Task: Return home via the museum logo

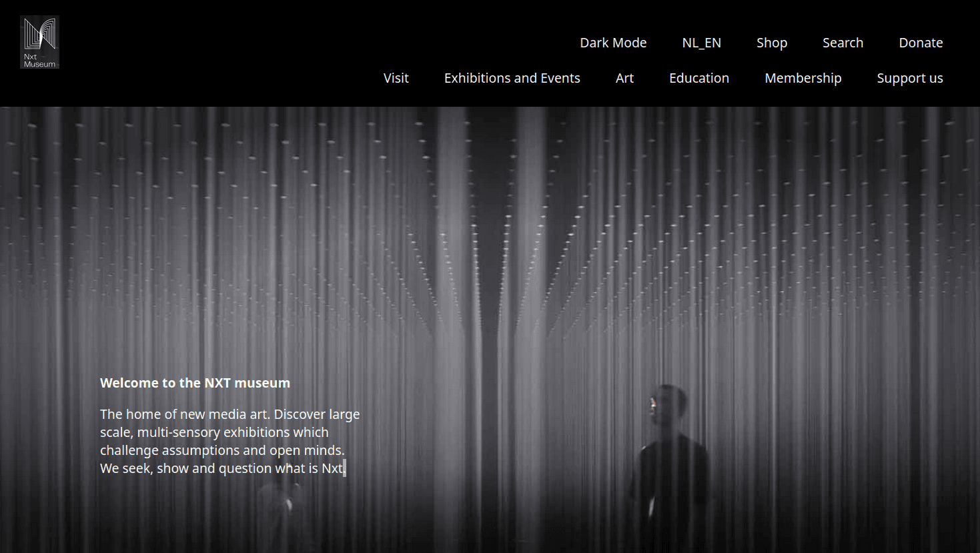Action: 39,41
